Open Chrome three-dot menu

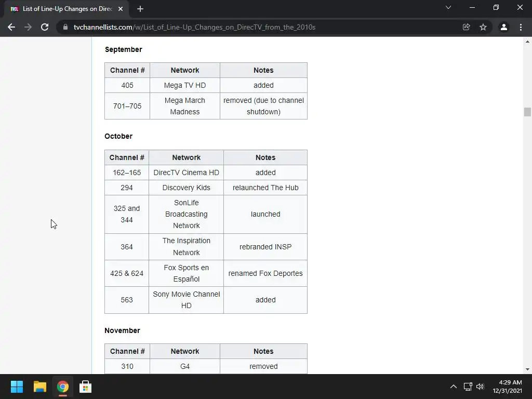(521, 27)
